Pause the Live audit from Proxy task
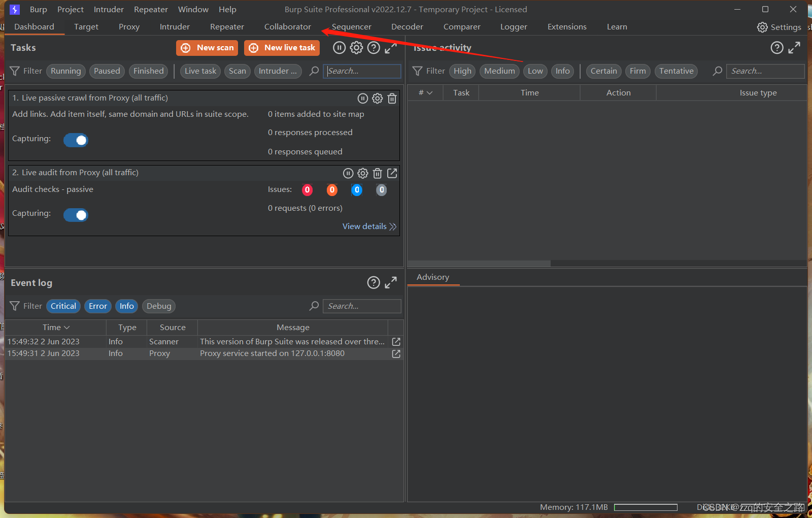Screen dimensions: 812x518 tap(348, 174)
